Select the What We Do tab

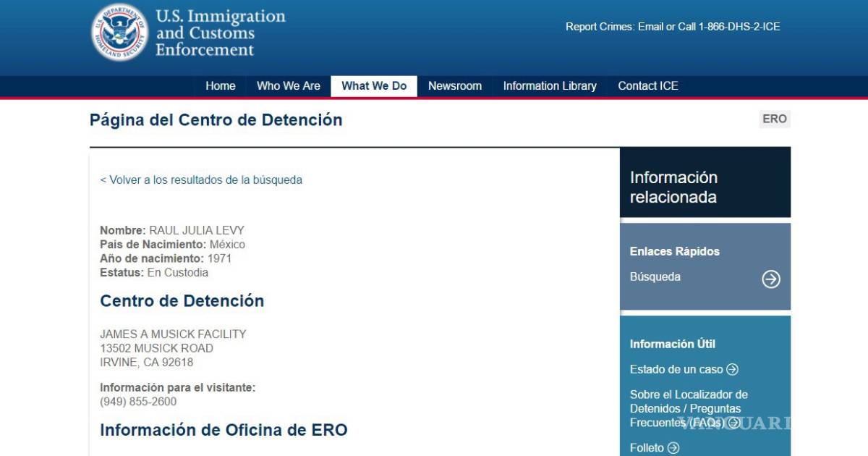click(374, 86)
